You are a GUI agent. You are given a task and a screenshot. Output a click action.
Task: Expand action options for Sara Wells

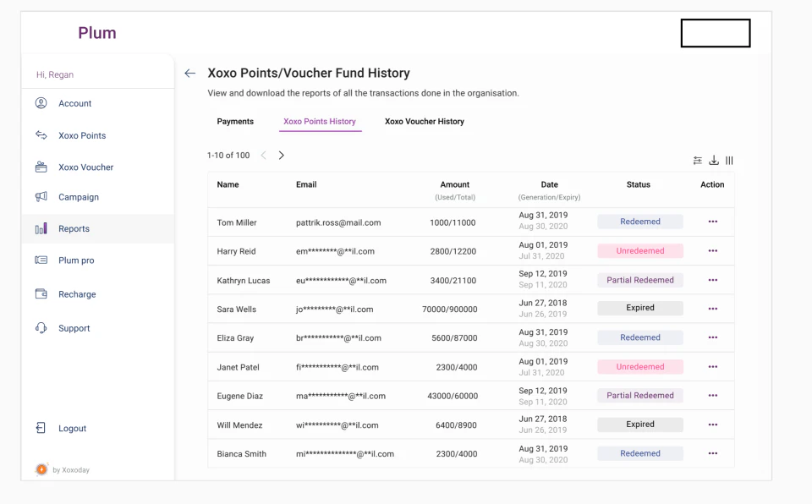pyautogui.click(x=712, y=309)
